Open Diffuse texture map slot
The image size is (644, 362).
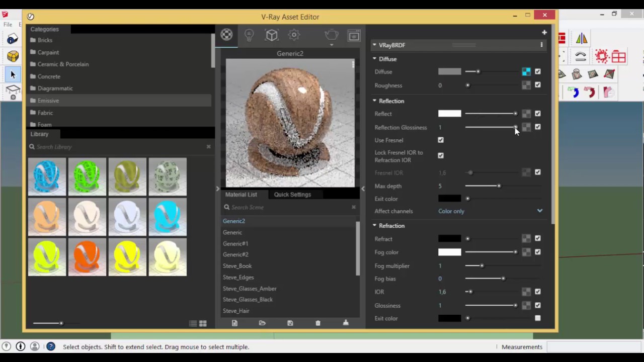coord(526,72)
